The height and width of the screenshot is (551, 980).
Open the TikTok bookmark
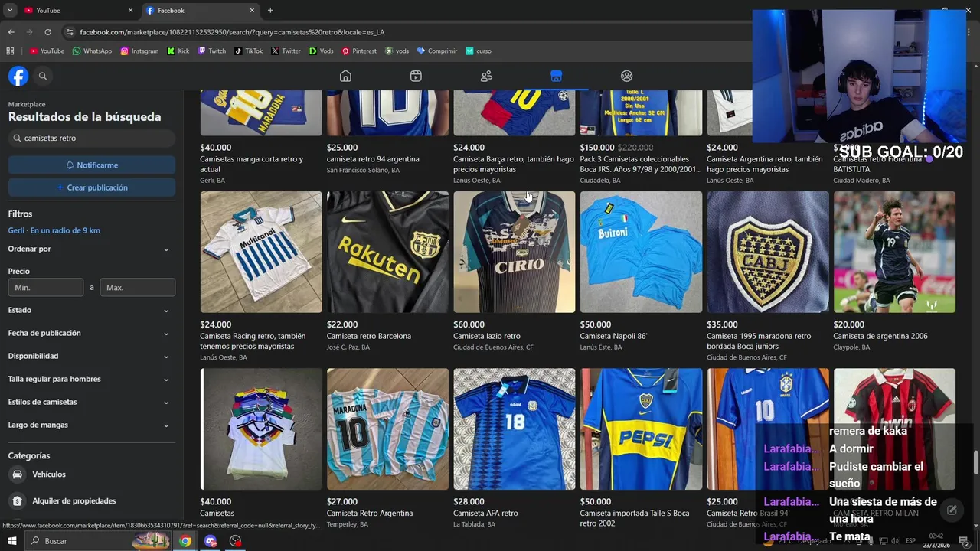coord(249,51)
